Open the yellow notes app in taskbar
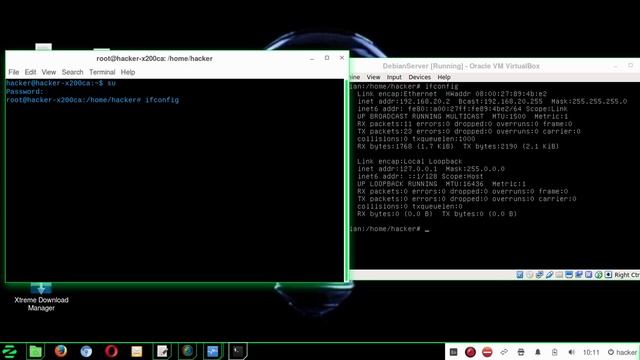Viewport: 640px width, 360px height. tap(137, 351)
